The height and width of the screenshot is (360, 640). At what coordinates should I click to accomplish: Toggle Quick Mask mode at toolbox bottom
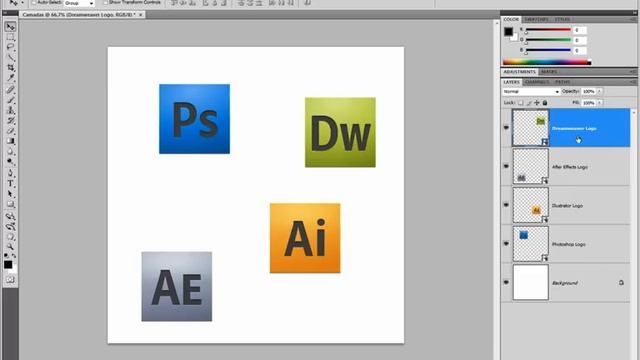[10, 280]
